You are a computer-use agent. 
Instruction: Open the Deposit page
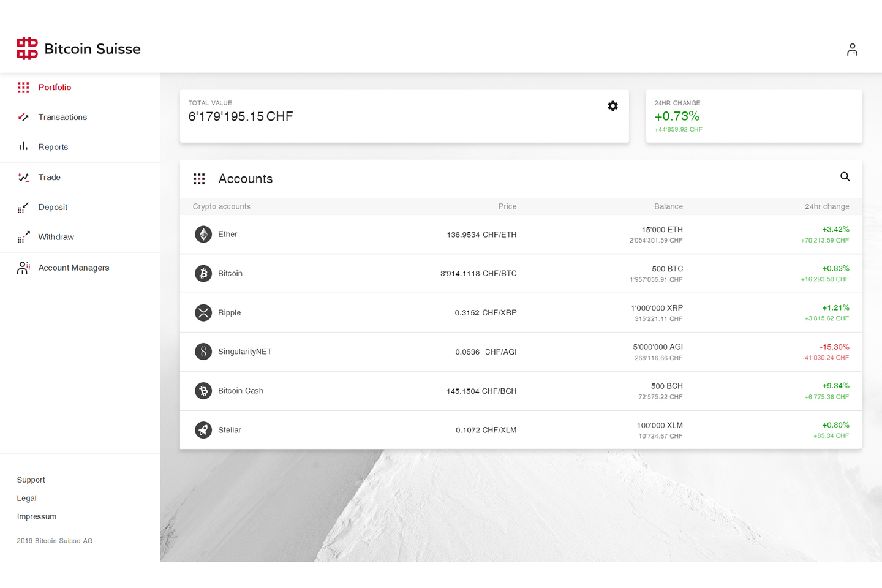pyautogui.click(x=53, y=208)
